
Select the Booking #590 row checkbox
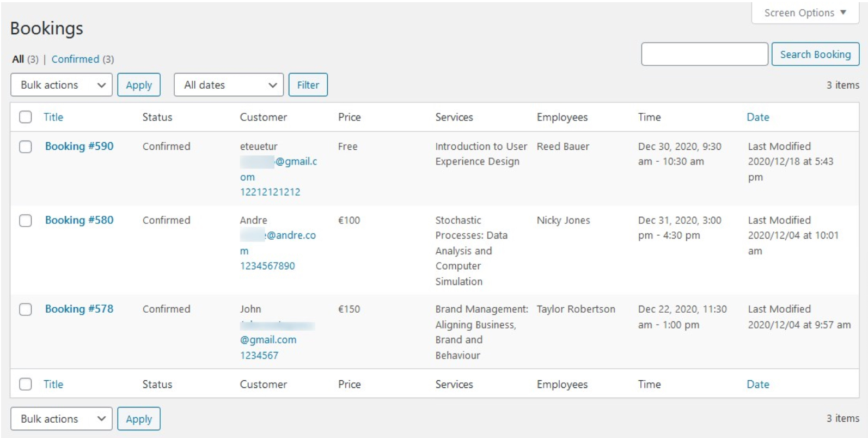click(26, 147)
